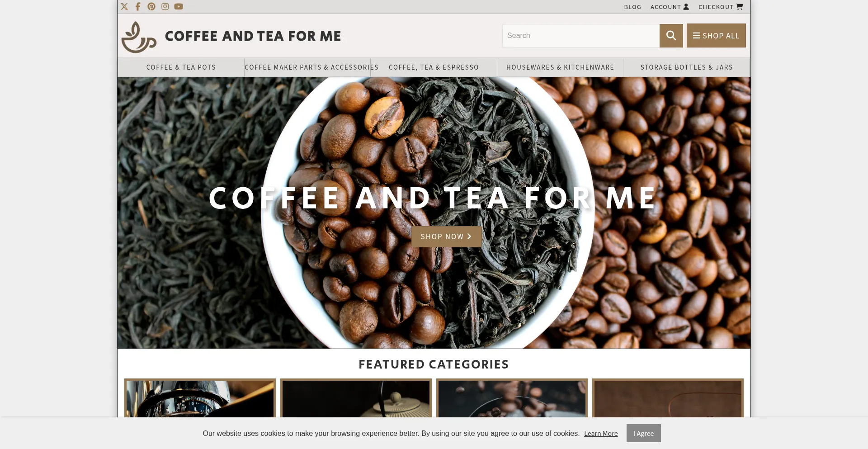The image size is (868, 449).
Task: Open the Blog link
Action: [632, 7]
